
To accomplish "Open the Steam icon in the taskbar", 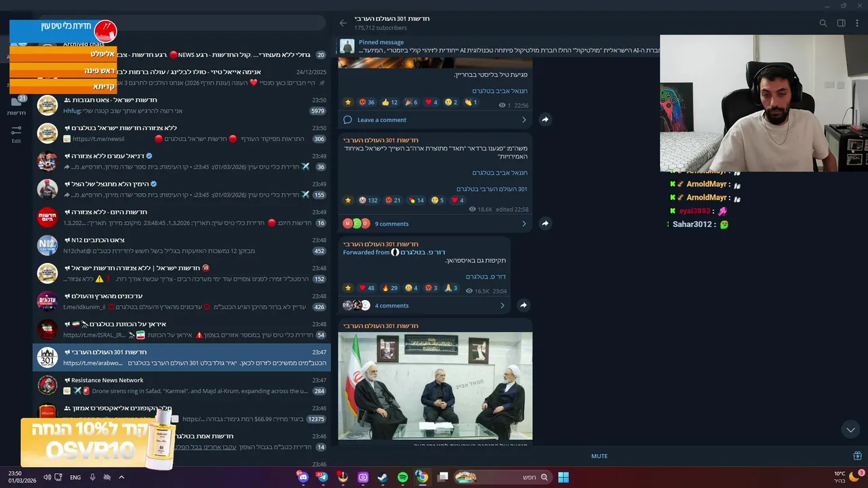I will click(382, 477).
